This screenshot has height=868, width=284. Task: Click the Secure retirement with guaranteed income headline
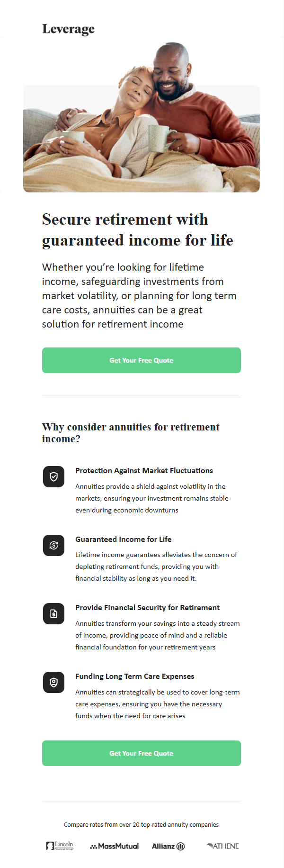click(138, 230)
